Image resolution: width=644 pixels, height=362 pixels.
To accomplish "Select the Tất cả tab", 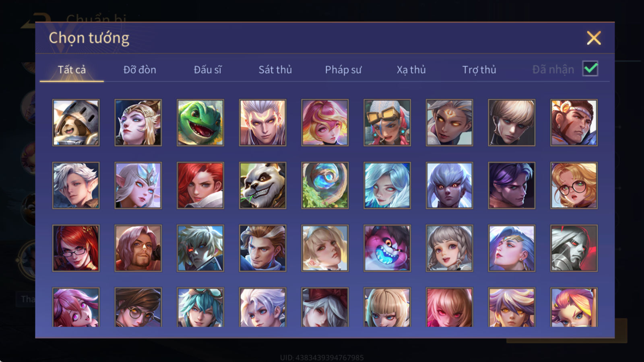I will 72,70.
